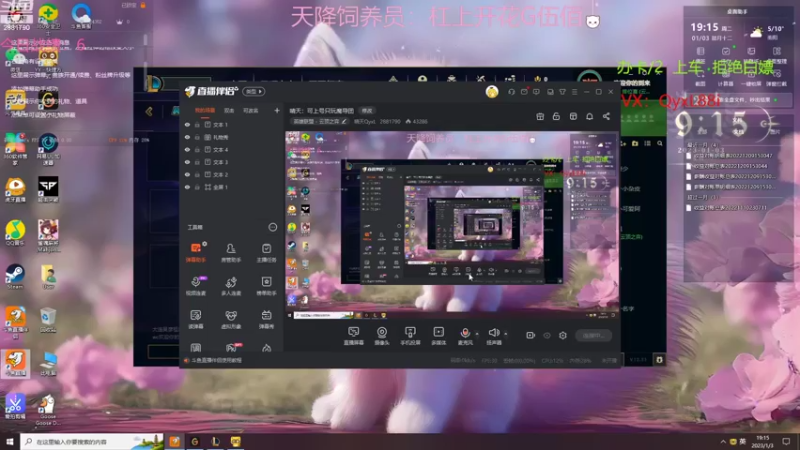Open the notification bell icon

tap(589, 116)
